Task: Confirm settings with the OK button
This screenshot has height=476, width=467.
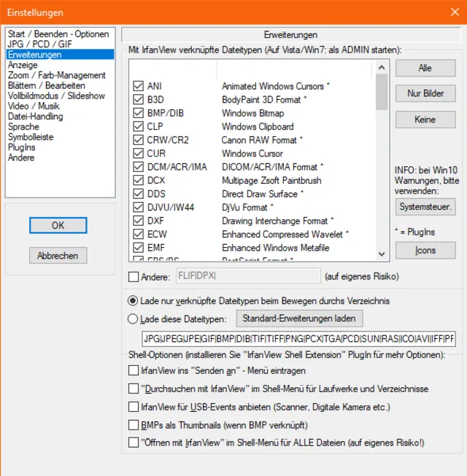Action: 58,225
